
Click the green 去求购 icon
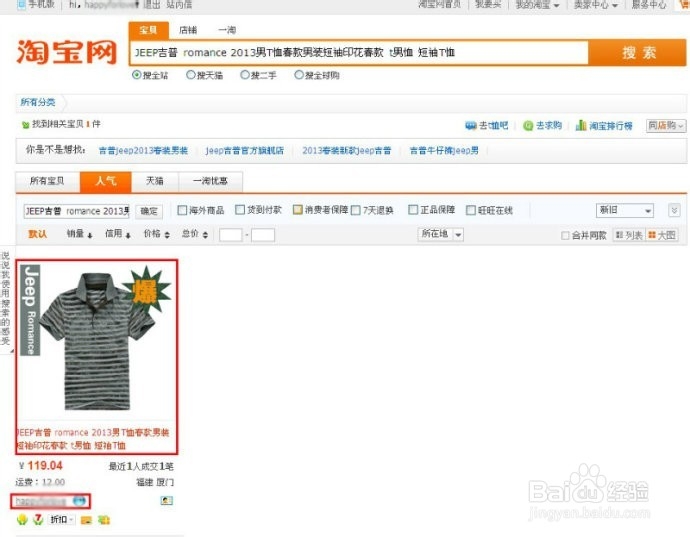pos(528,126)
